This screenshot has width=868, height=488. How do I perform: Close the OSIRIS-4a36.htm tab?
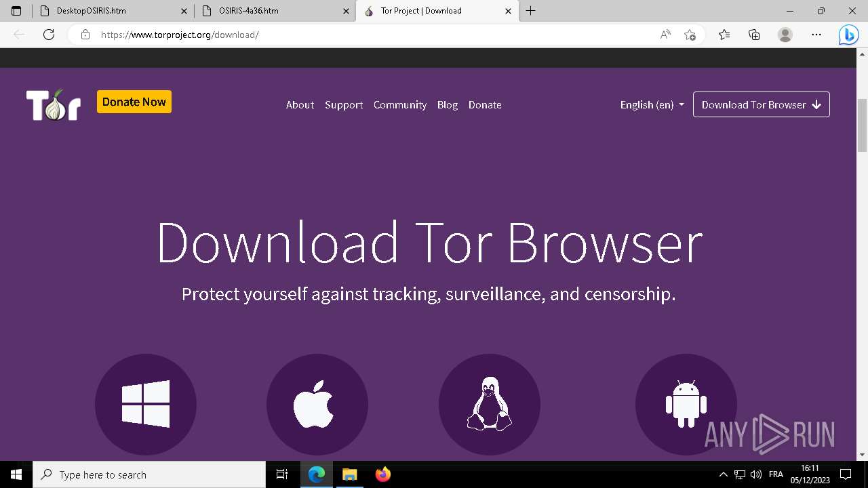point(346,11)
